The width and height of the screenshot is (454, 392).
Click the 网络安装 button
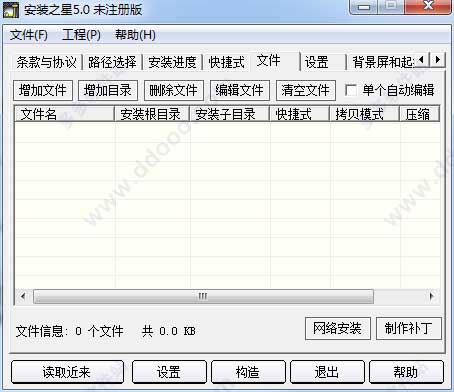(338, 328)
